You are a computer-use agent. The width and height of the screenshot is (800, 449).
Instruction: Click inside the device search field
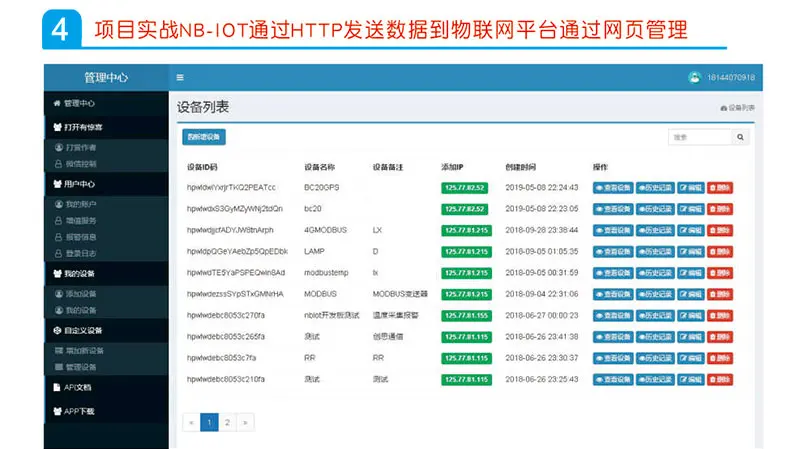click(x=700, y=137)
